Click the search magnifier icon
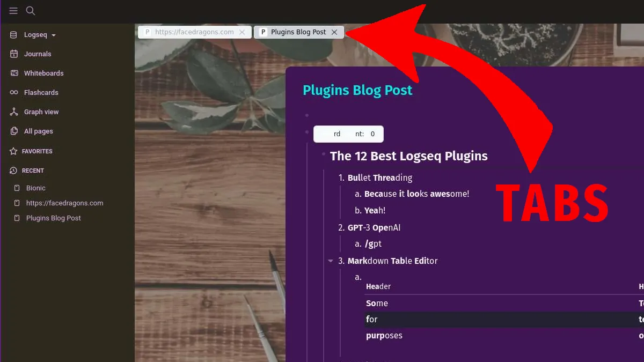644x362 pixels. [x=31, y=11]
